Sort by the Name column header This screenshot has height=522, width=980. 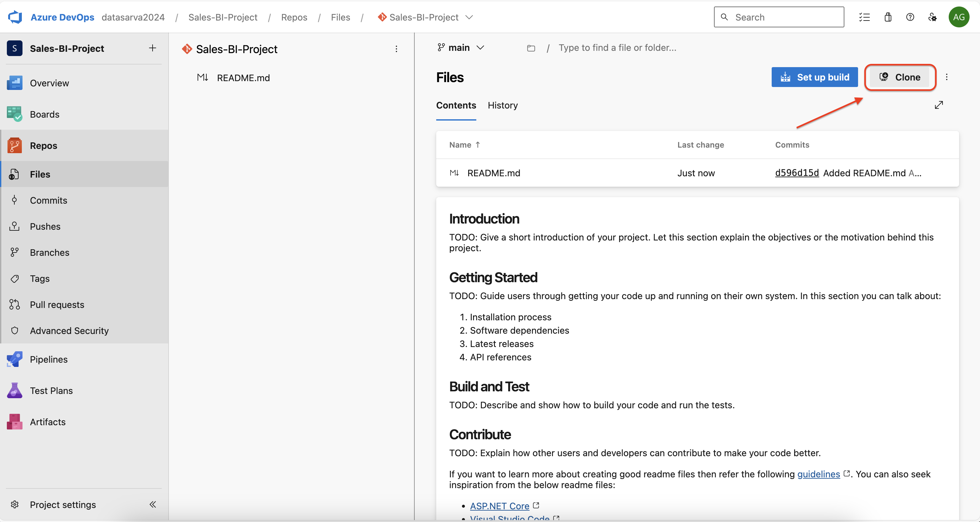pos(464,145)
